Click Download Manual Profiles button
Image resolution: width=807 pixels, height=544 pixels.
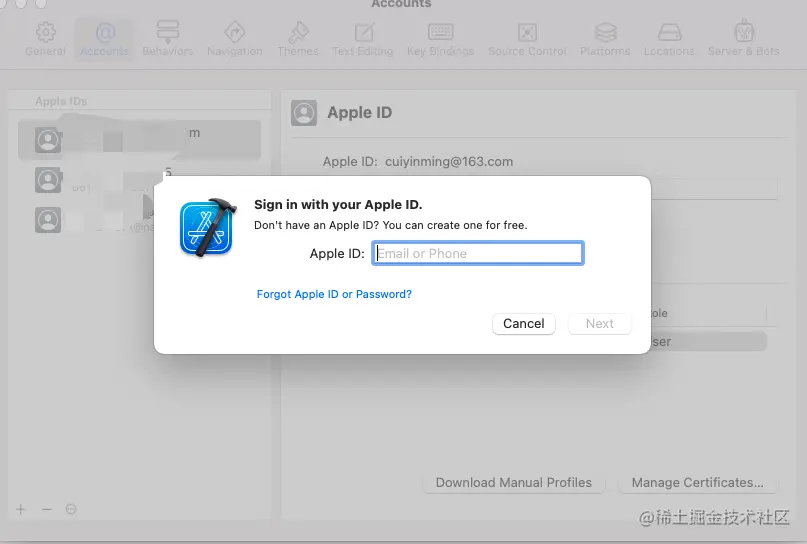(x=514, y=483)
